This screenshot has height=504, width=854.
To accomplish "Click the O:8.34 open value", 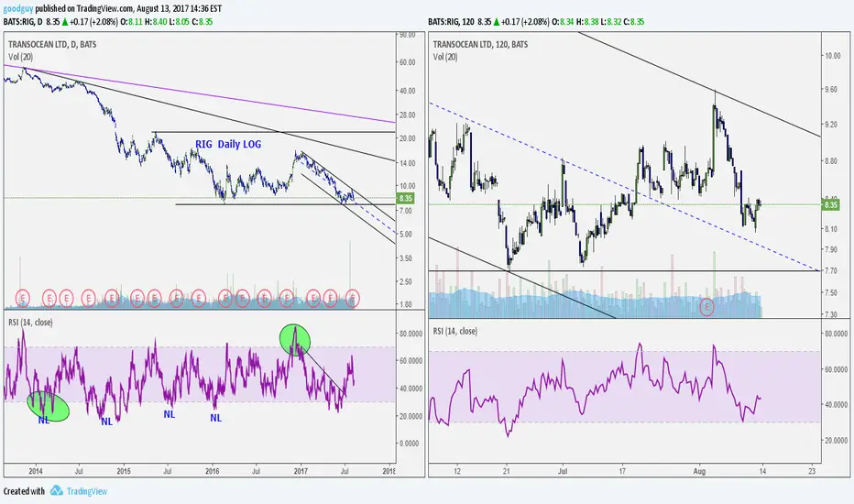I will pos(564,22).
